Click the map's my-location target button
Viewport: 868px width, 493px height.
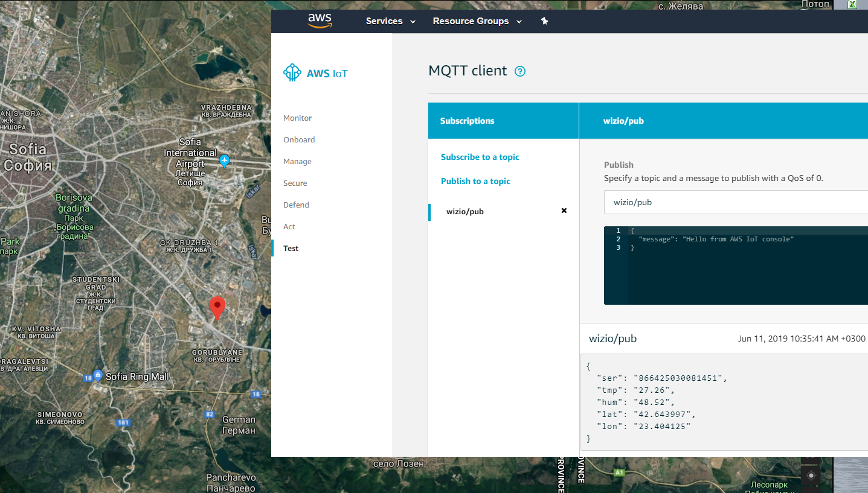point(811,476)
